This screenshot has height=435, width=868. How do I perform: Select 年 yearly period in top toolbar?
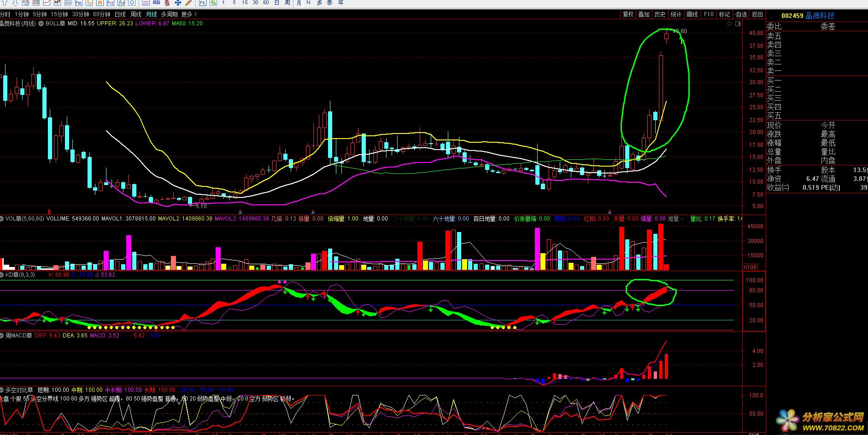[341, 3]
